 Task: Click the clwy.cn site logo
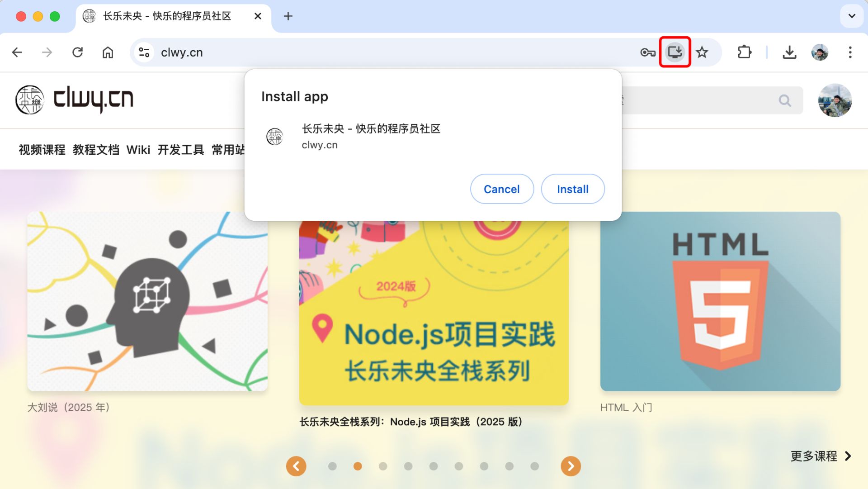[75, 100]
